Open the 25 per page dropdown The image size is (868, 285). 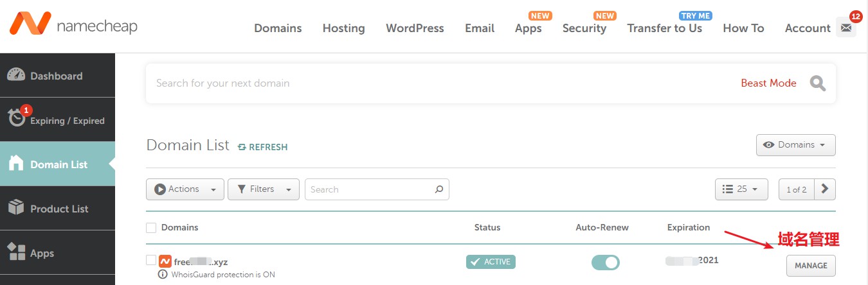(741, 189)
